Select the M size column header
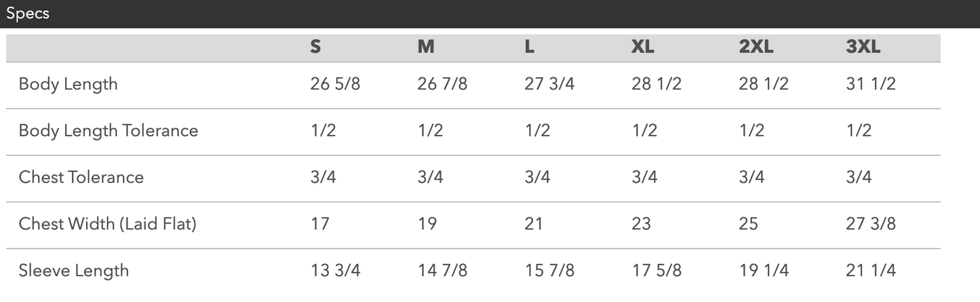Image resolution: width=980 pixels, height=302 pixels. click(426, 47)
